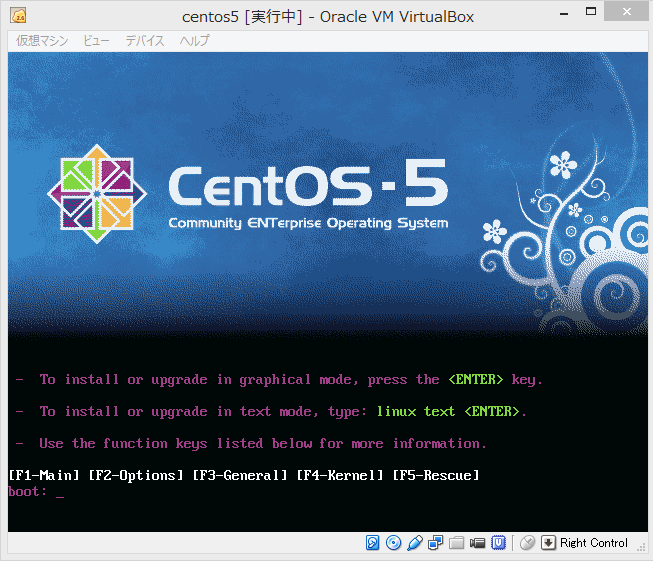Open the 仮想マシン menu
Screen dimensions: 653x561
[x=42, y=41]
